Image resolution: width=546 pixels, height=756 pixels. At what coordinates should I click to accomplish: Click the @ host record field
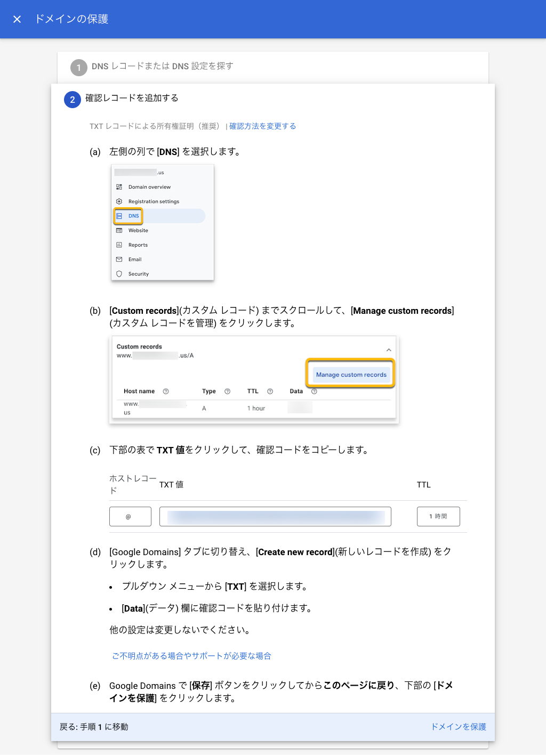pos(130,516)
